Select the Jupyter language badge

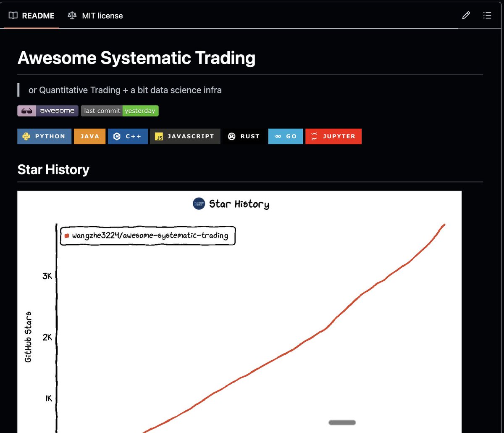pyautogui.click(x=333, y=136)
